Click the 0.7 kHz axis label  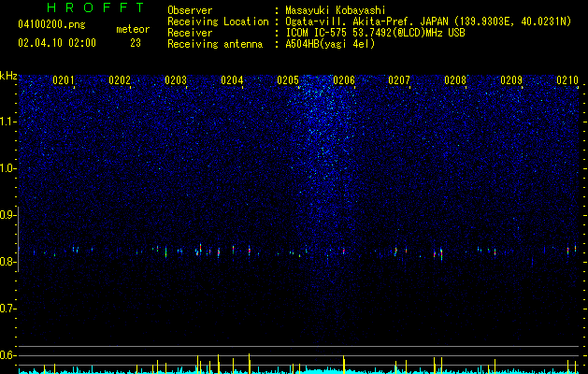coord(7,309)
